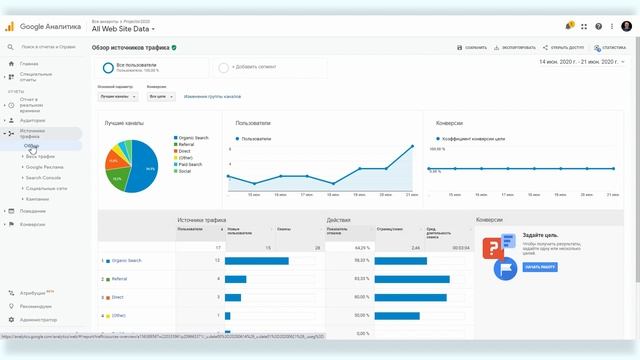Click the Администратор gear icon
This screenshot has height=360, width=640.
11,320
